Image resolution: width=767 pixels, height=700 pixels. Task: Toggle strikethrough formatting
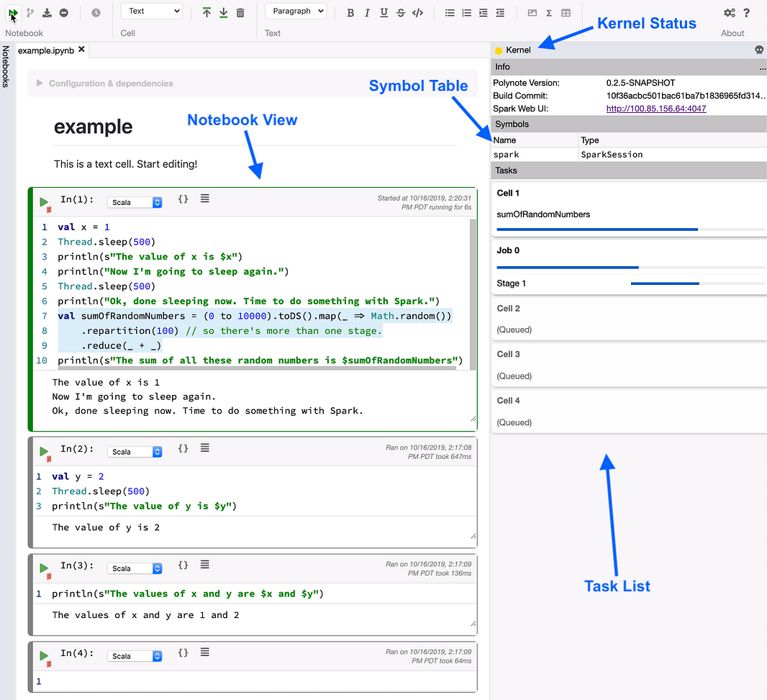[401, 13]
